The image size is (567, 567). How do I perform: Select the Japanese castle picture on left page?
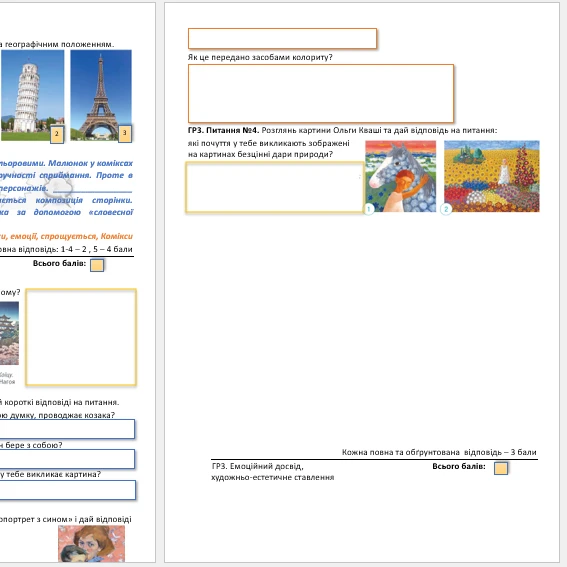(x=9, y=333)
